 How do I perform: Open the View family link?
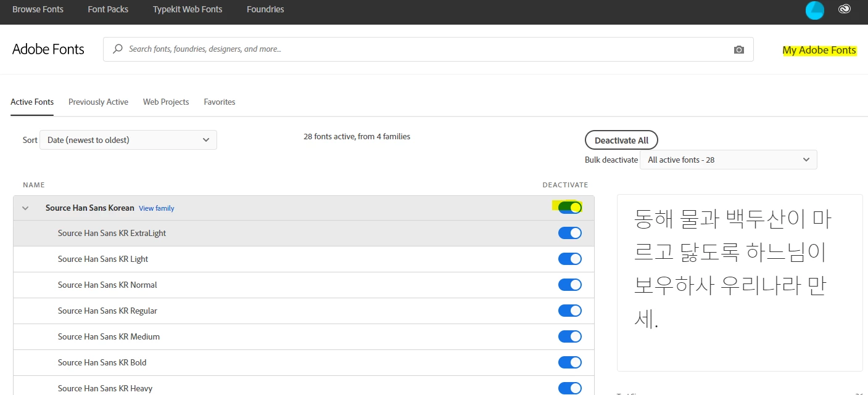click(157, 208)
